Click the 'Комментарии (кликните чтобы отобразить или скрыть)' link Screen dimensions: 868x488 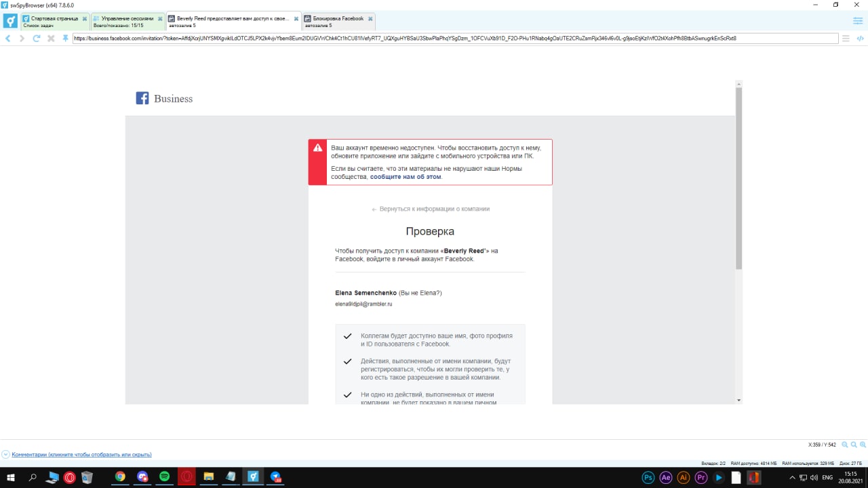click(x=81, y=454)
